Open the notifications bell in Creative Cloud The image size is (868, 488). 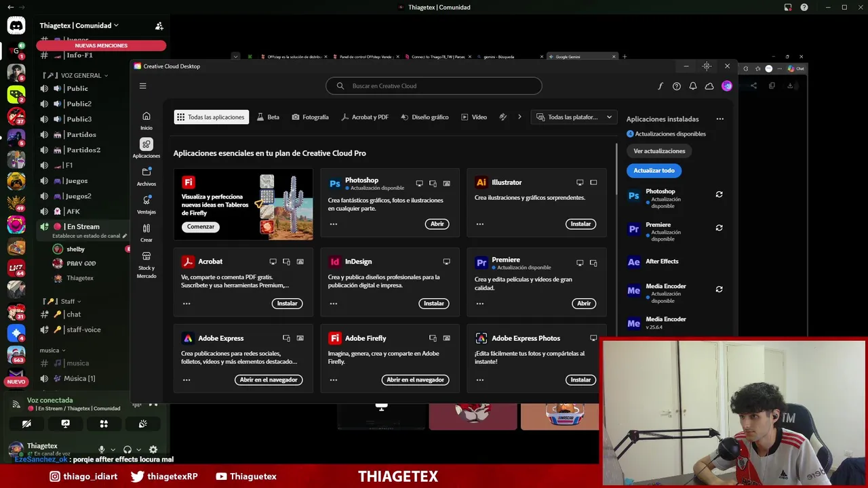[x=693, y=86]
